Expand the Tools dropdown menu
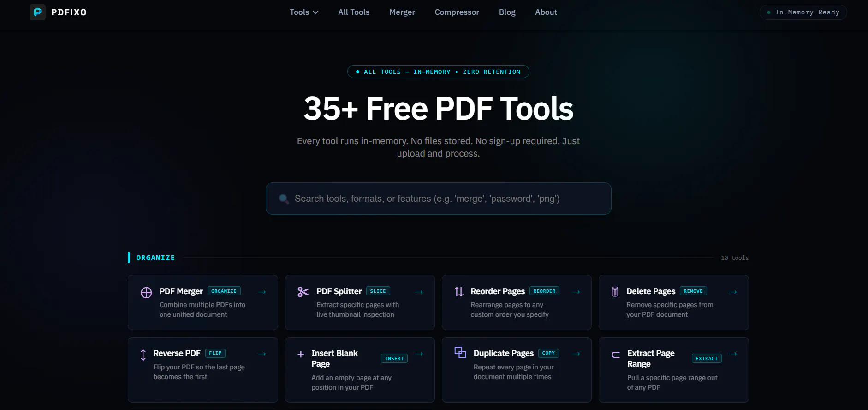This screenshot has height=410, width=868. point(304,12)
